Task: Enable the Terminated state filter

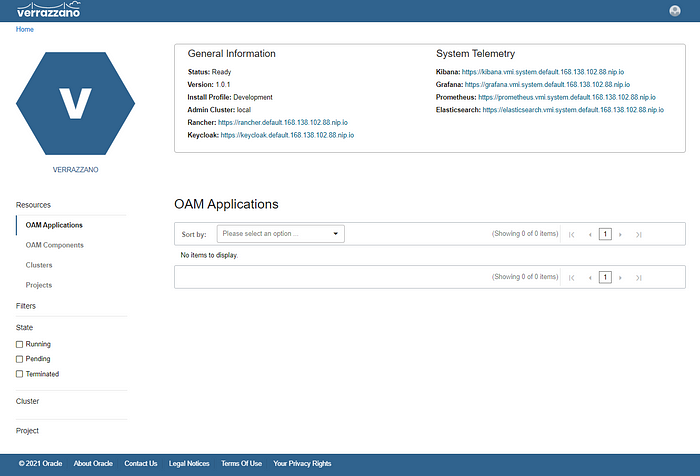Action: (19, 374)
